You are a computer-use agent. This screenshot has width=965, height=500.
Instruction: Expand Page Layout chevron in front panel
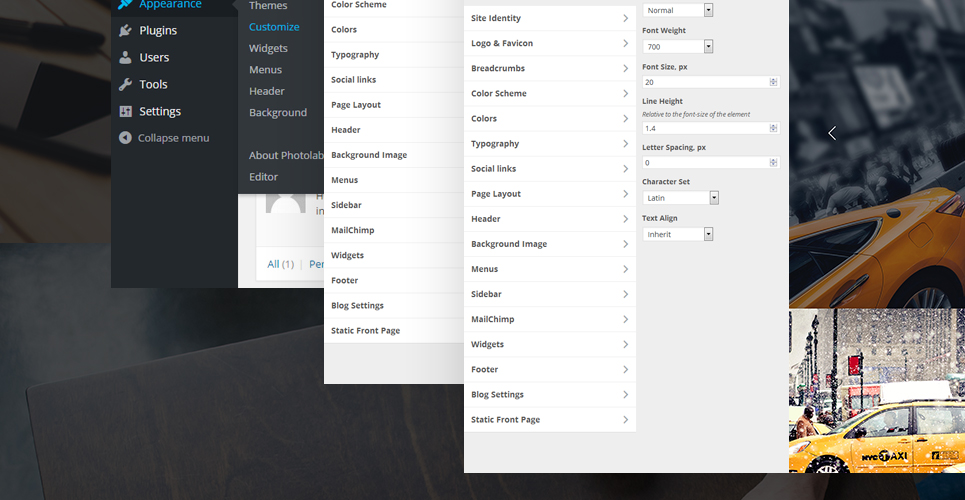tap(625, 194)
